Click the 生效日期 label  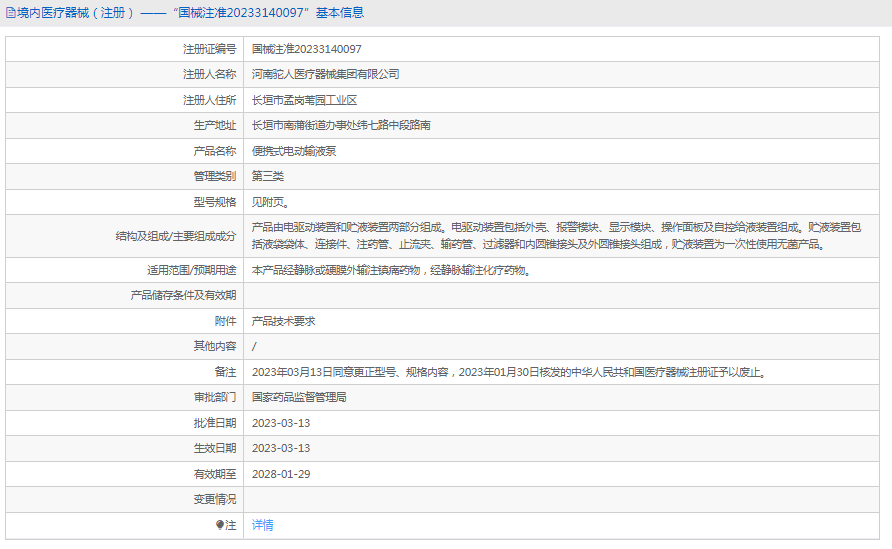tap(214, 448)
